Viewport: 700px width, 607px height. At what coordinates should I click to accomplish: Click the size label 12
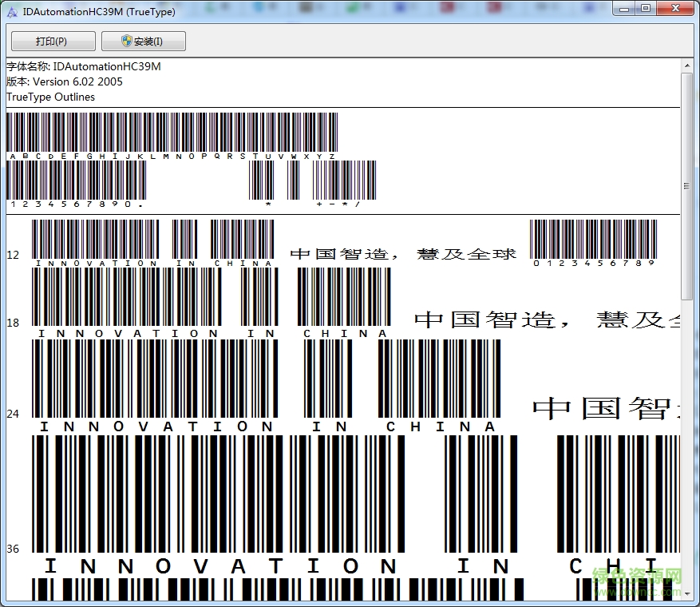coord(13,255)
